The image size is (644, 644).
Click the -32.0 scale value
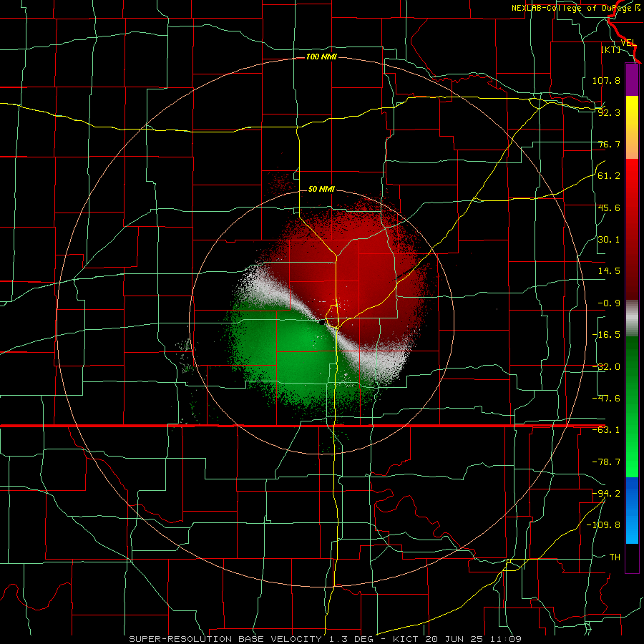tap(606, 367)
